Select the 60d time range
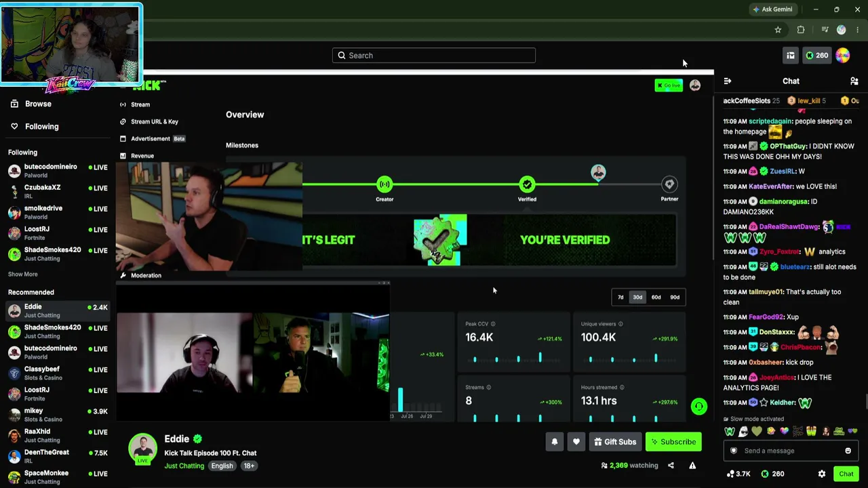This screenshot has width=868, height=488. point(656,298)
